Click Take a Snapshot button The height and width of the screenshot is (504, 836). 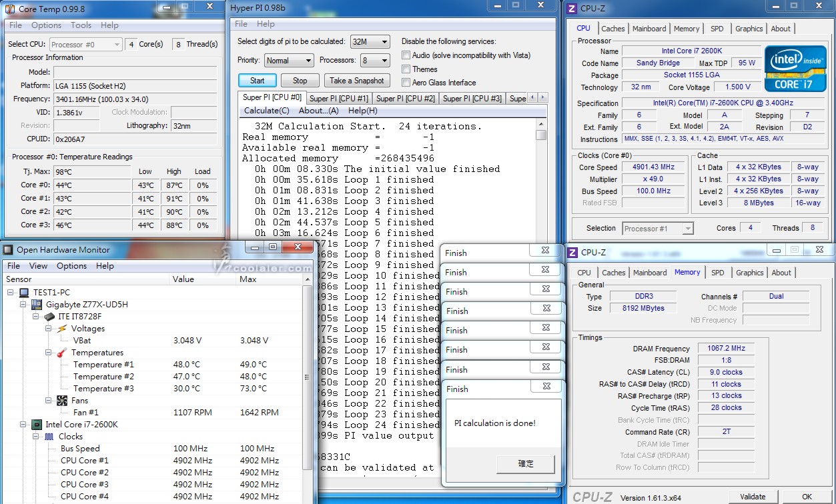(x=357, y=81)
